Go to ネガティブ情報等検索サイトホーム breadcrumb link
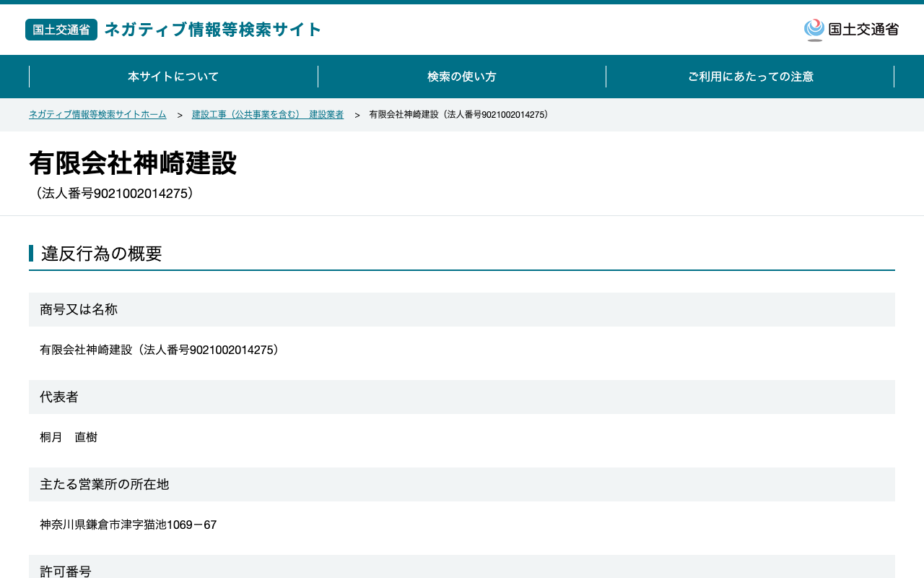Image resolution: width=924 pixels, height=578 pixels. point(97,115)
